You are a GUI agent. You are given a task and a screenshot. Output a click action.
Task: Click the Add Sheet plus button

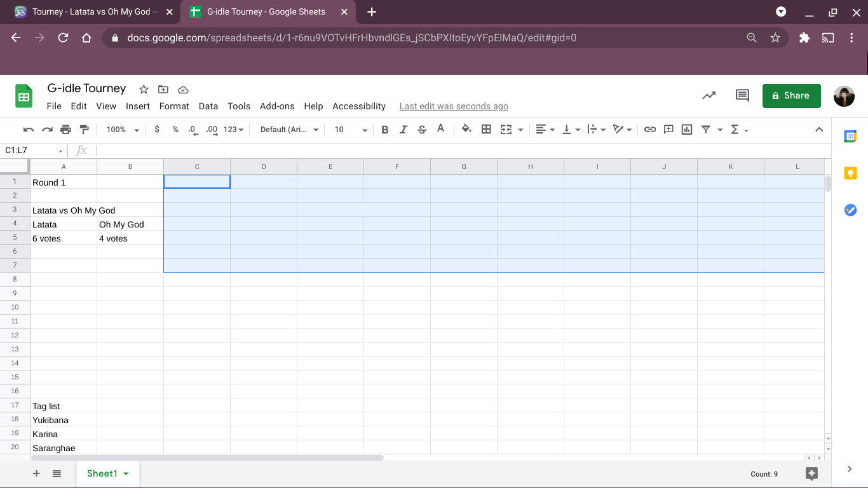(x=36, y=473)
